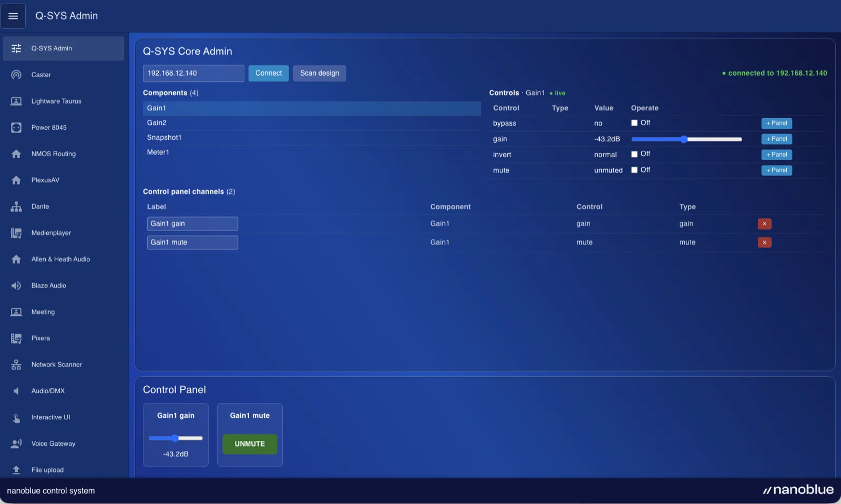The image size is (841, 504).
Task: Select the Gain1 component row
Action: tap(312, 108)
